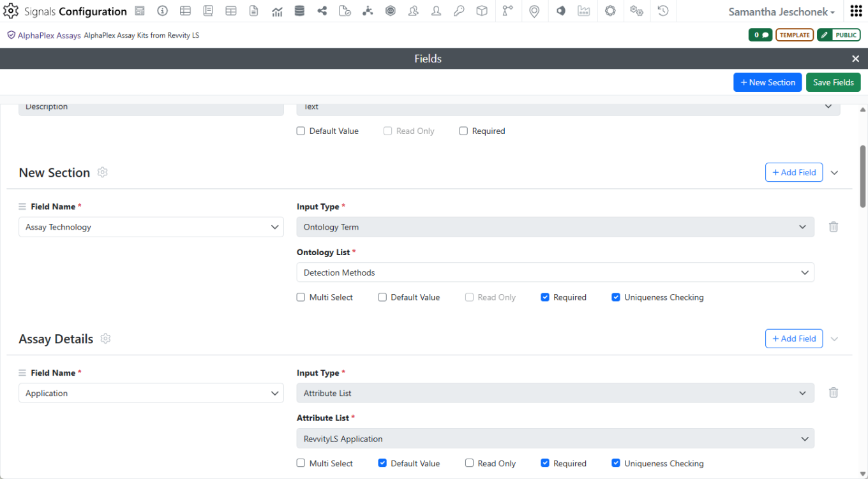Open the notebook icon in toolbar
Viewport: 868px width, 479px height.
tap(208, 11)
